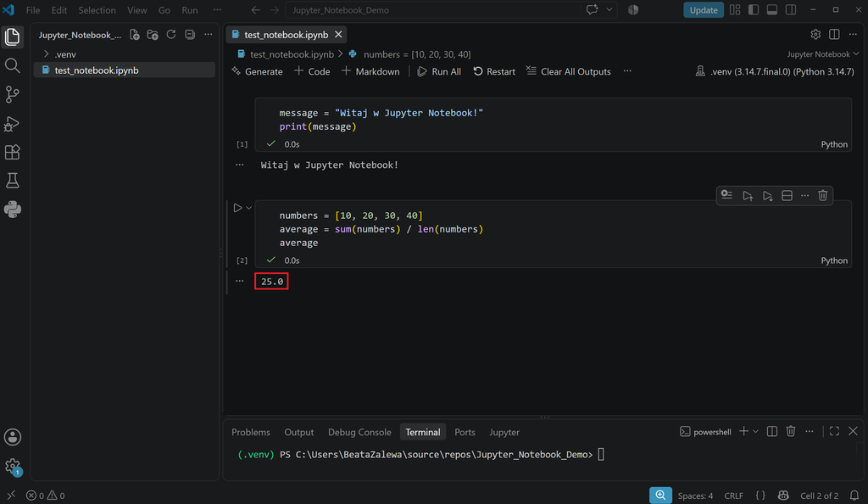Split the terminal pane
The height and width of the screenshot is (504, 868).
point(771,431)
